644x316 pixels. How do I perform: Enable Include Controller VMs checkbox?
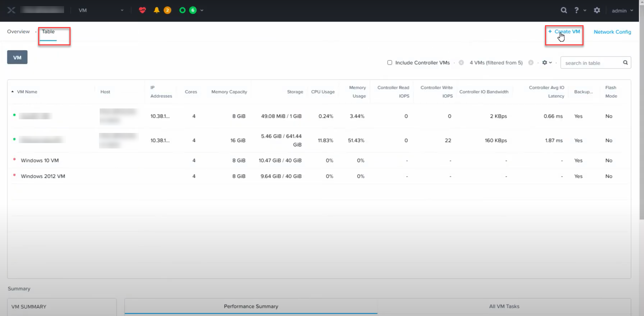click(389, 63)
